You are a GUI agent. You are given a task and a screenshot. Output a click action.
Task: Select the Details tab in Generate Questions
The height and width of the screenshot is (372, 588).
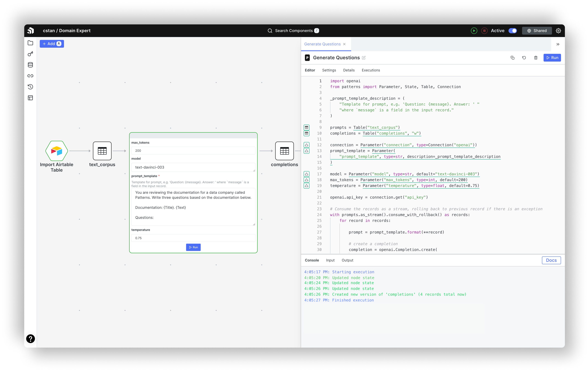(348, 70)
